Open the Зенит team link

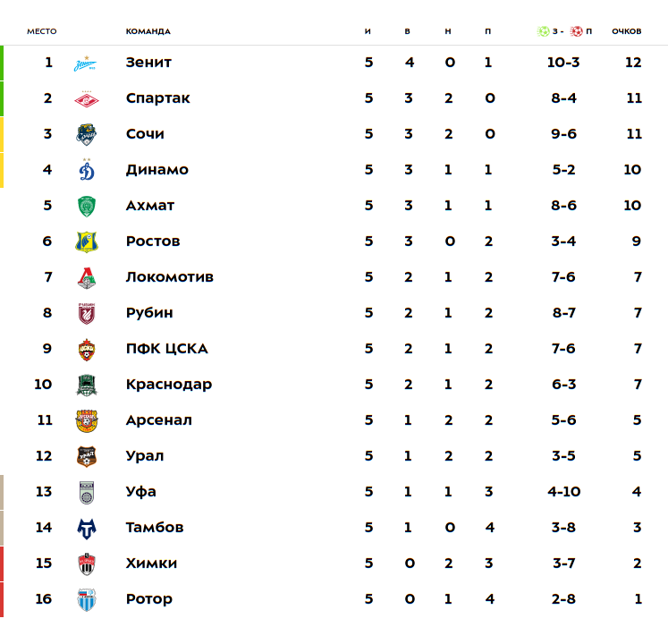[148, 63]
